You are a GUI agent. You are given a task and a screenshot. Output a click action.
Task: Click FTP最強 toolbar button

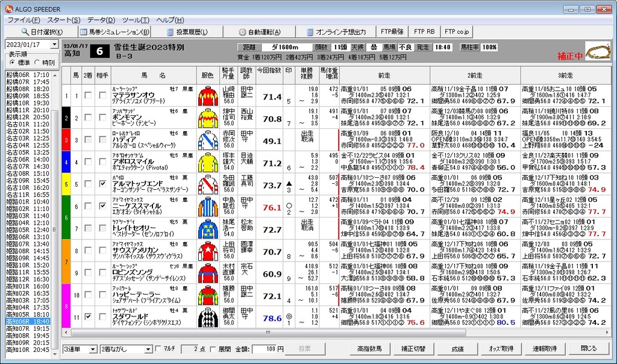coord(392,31)
